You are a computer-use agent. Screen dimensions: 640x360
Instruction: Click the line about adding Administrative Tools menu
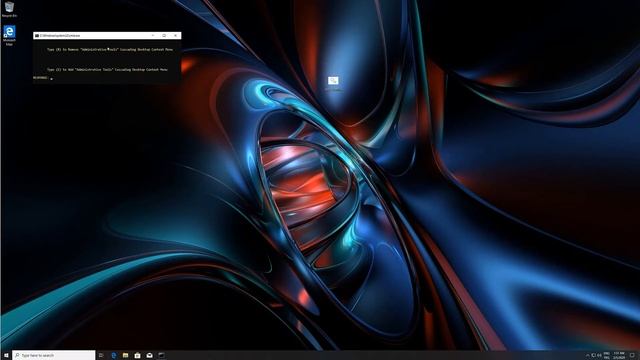coord(107,70)
